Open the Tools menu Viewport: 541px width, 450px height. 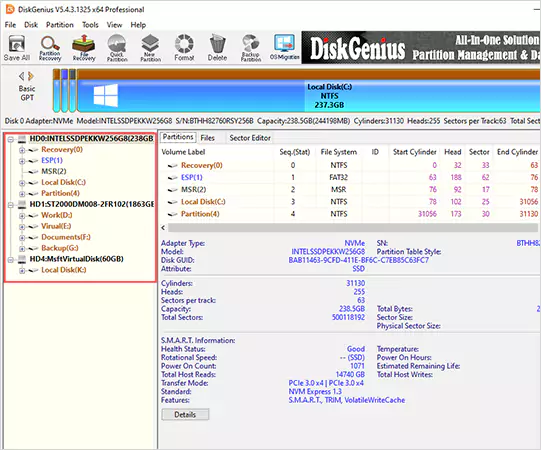[x=90, y=25]
